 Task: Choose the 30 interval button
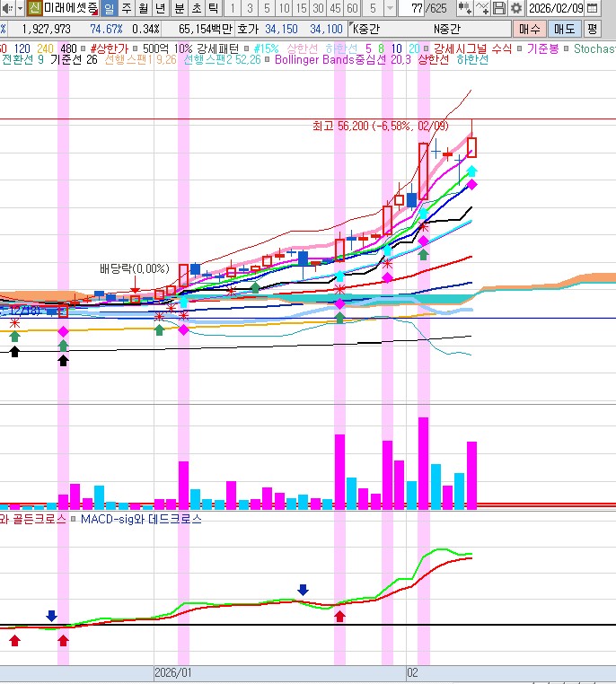coord(318,8)
